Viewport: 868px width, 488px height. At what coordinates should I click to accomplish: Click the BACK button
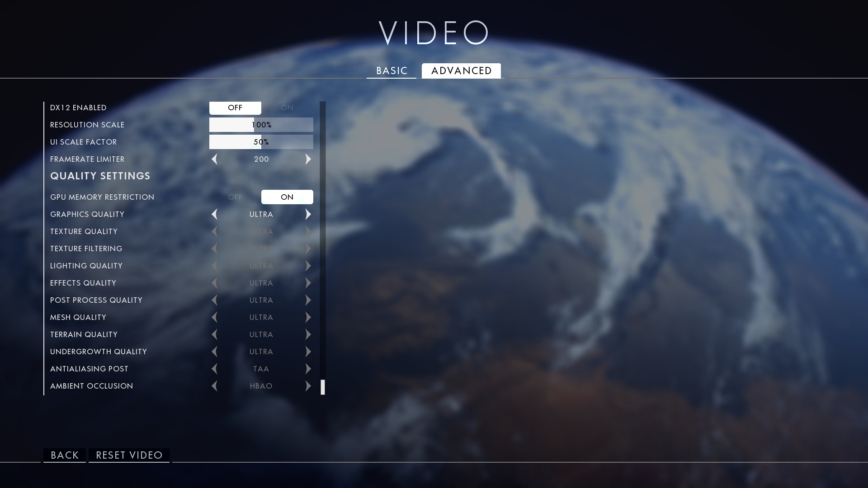pyautogui.click(x=65, y=455)
